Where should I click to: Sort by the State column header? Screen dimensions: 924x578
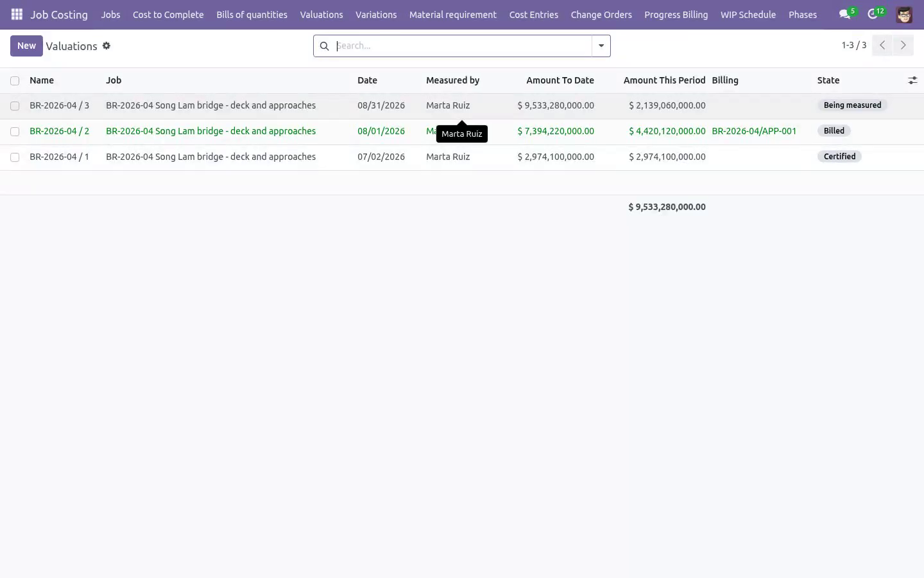828,80
